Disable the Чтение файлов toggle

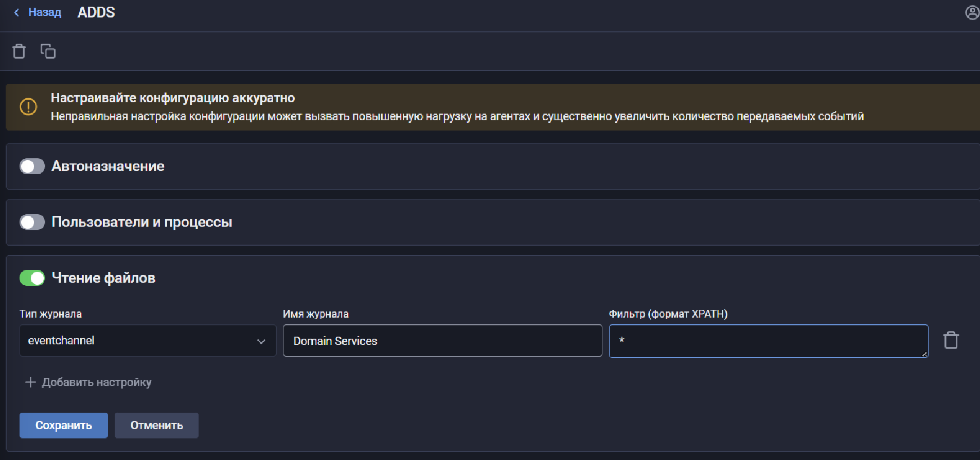pos(32,278)
